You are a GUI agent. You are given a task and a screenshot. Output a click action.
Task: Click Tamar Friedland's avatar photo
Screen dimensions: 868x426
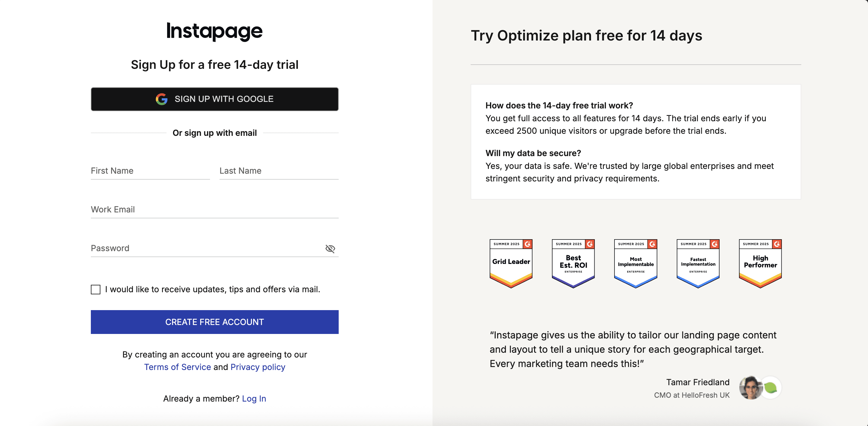tap(750, 388)
